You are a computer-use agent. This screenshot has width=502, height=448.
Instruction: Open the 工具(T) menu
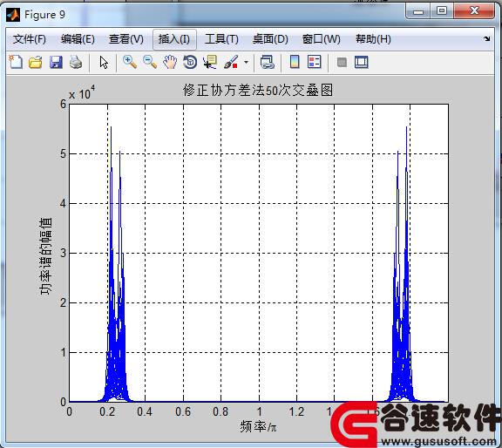[x=221, y=39]
